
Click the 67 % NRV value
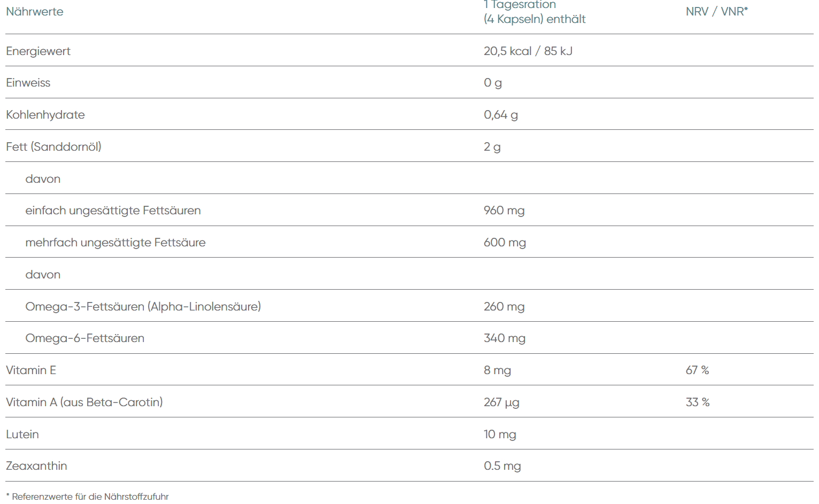point(697,370)
